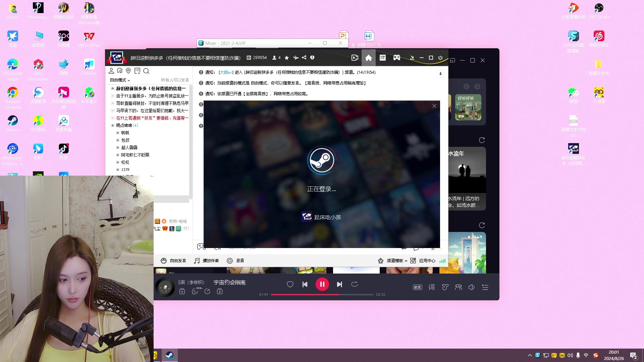Screen dimensions: 644x362
Task: Open the notification center in taskbar
Action: [x=633, y=356]
